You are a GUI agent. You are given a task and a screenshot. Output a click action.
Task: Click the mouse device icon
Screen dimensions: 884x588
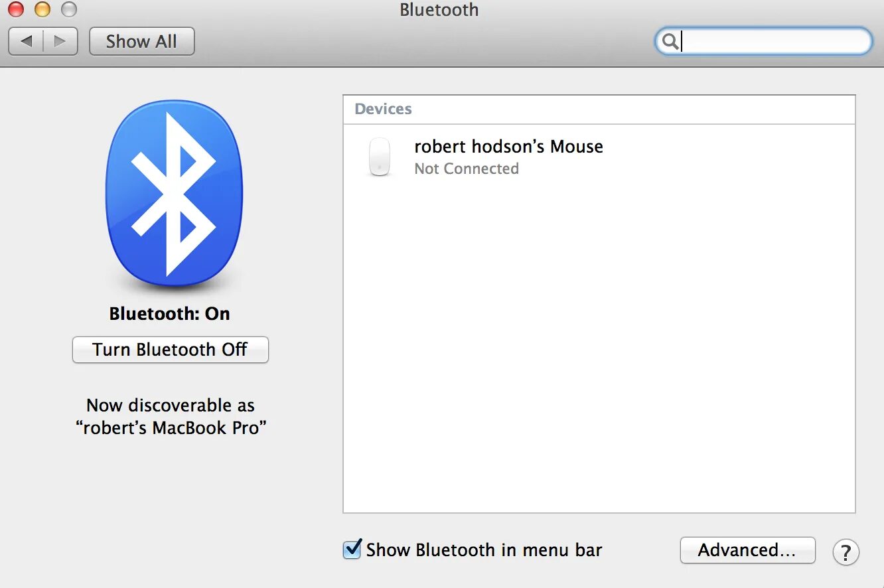click(x=380, y=157)
